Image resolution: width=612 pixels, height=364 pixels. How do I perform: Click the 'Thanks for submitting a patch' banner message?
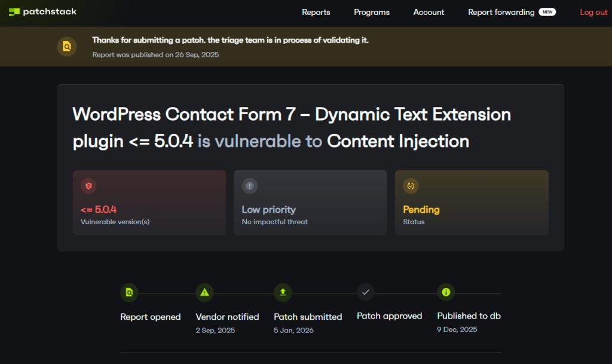tap(230, 40)
